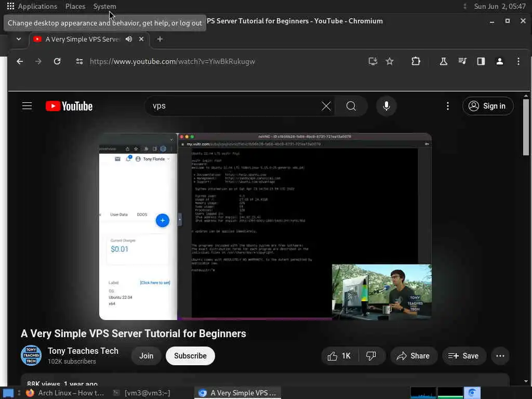This screenshot has height=399, width=532.
Task: Click the Chromium tray icon bottom right
Action: click(472, 393)
